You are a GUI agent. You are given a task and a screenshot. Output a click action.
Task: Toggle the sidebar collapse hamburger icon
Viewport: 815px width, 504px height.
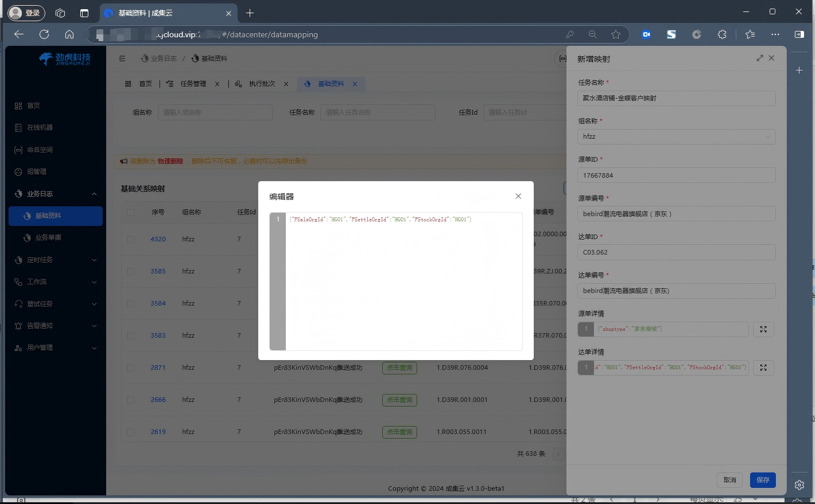coord(122,58)
